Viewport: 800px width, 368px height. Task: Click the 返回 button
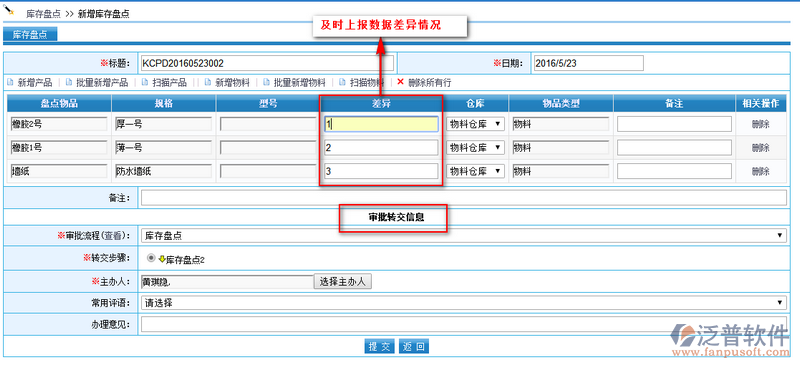click(x=414, y=347)
